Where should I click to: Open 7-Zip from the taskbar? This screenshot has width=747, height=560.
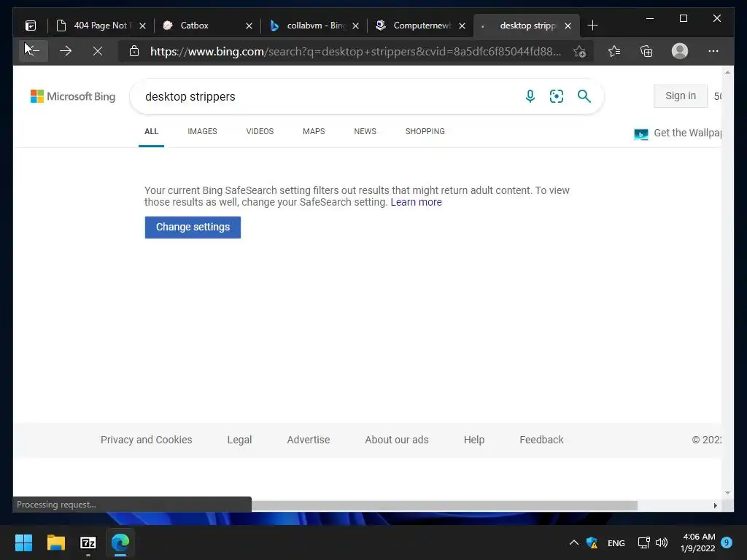click(x=88, y=542)
